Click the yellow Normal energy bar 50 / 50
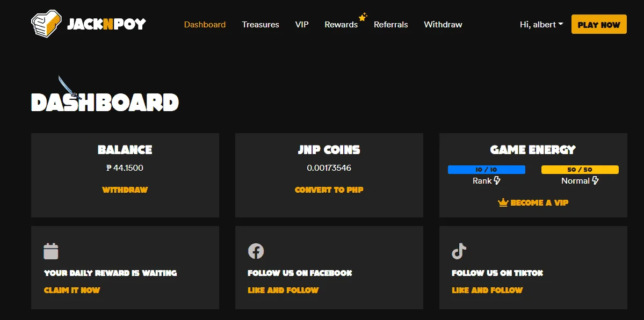 tap(580, 170)
